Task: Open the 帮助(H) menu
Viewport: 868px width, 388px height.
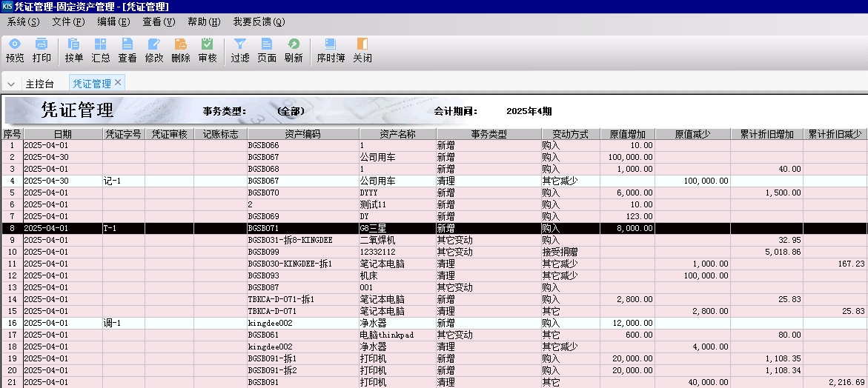Action: 204,22
